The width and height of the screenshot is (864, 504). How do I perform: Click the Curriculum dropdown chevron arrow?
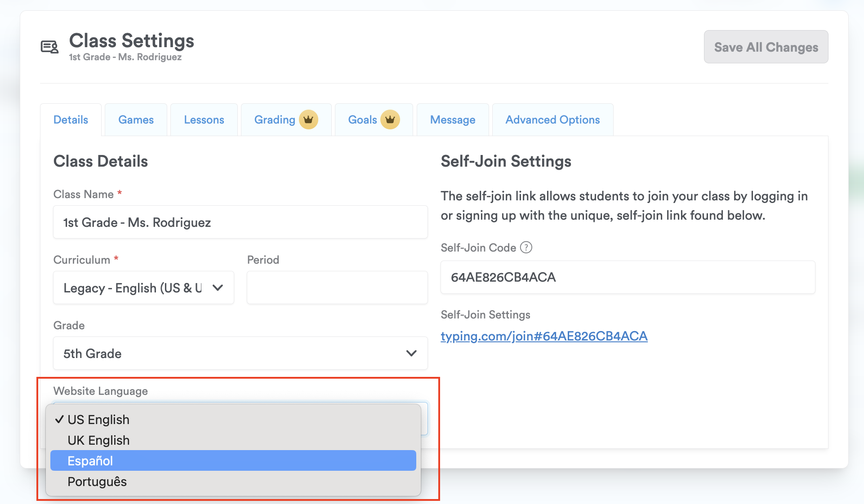click(x=218, y=288)
